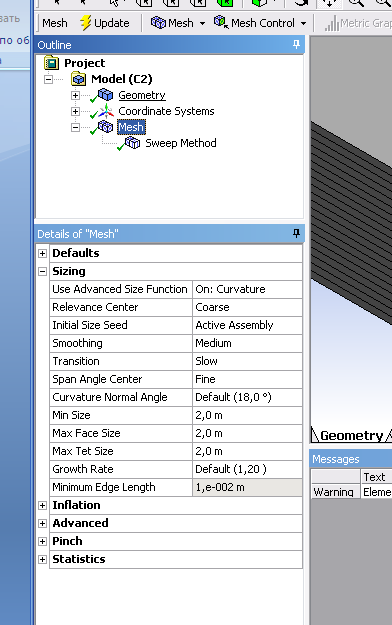Expand the Pinch section
This screenshot has height=625, width=392.
(x=42, y=541)
